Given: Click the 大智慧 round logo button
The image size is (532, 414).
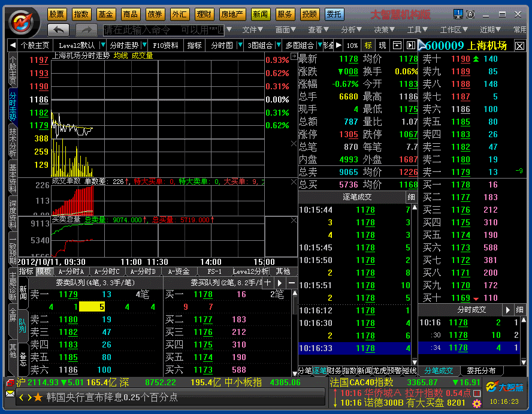Looking at the screenshot, I should pos(22,22).
